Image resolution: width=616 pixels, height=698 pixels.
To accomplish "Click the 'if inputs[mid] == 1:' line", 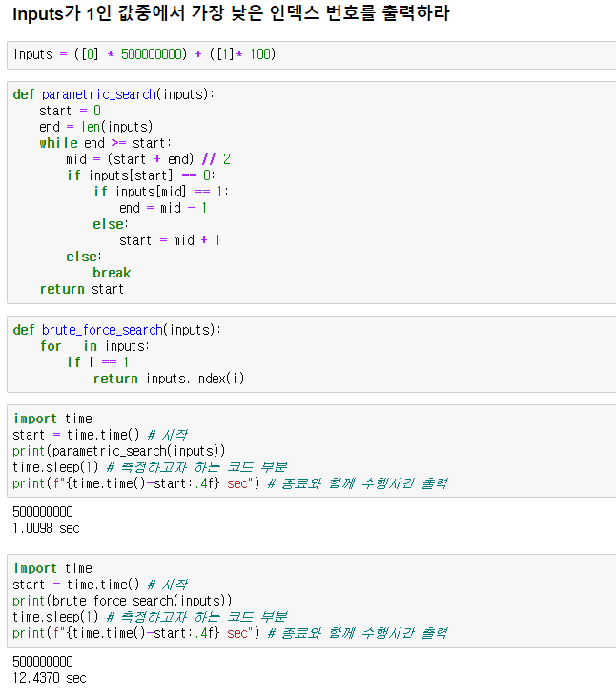I will point(161,192).
